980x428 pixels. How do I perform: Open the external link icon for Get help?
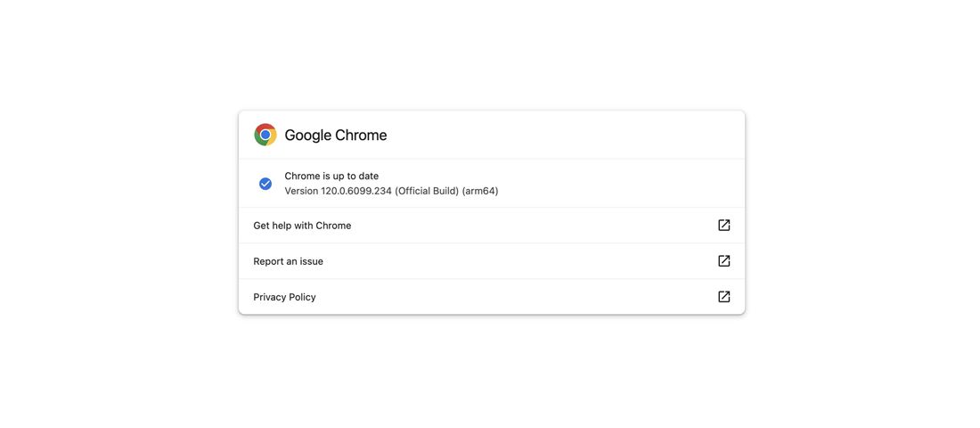(724, 226)
